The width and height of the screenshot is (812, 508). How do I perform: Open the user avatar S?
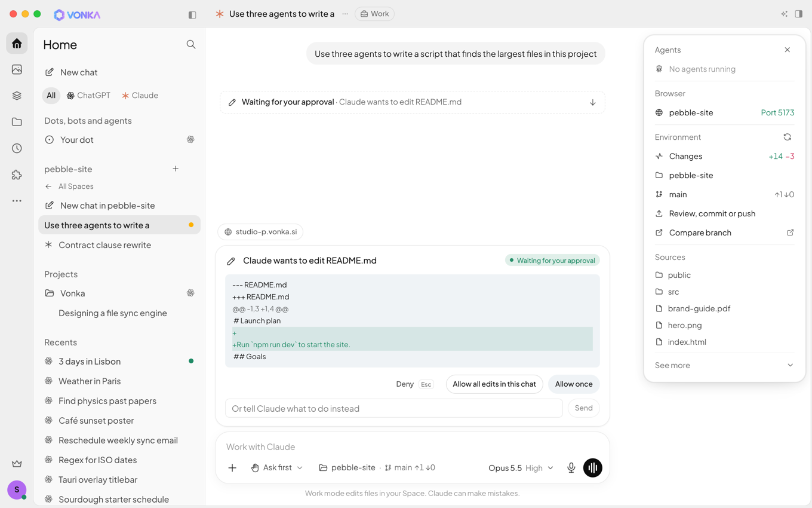[x=17, y=489]
